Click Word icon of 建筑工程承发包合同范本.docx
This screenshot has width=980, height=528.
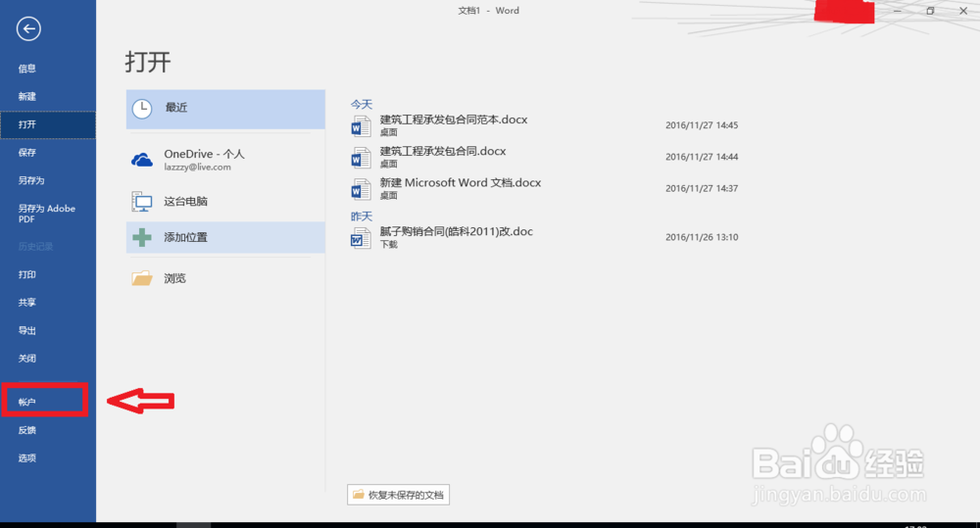[x=361, y=126]
